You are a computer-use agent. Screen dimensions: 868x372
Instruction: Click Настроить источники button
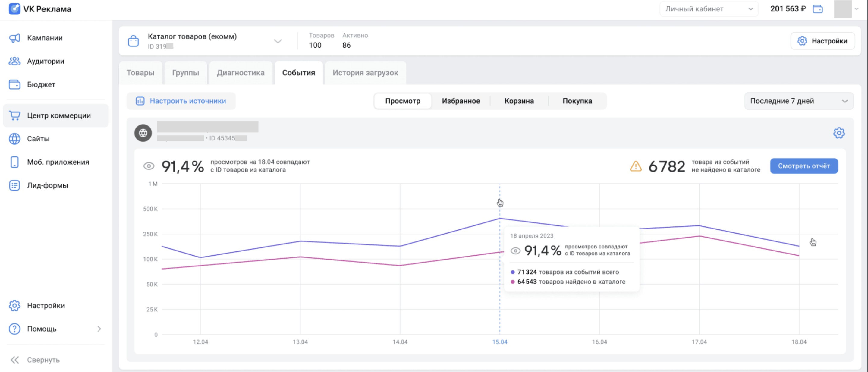tap(181, 101)
